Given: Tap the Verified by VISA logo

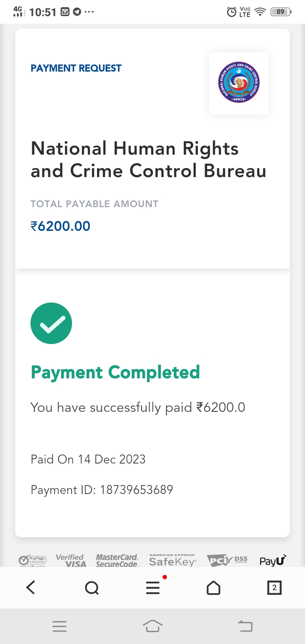Looking at the screenshot, I should (x=71, y=561).
